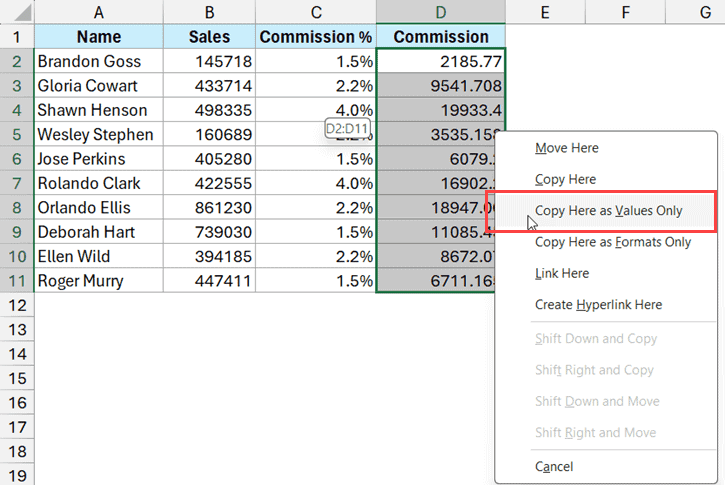Select column B header
Image resolution: width=725 pixels, height=485 pixels.
point(209,12)
